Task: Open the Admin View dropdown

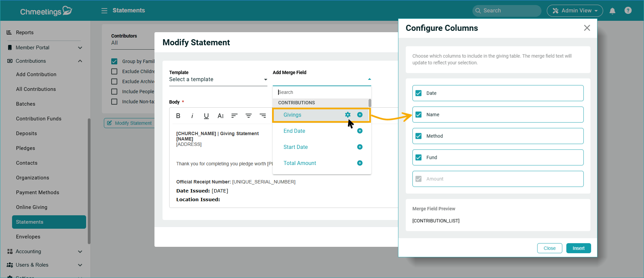Action: 575,11
